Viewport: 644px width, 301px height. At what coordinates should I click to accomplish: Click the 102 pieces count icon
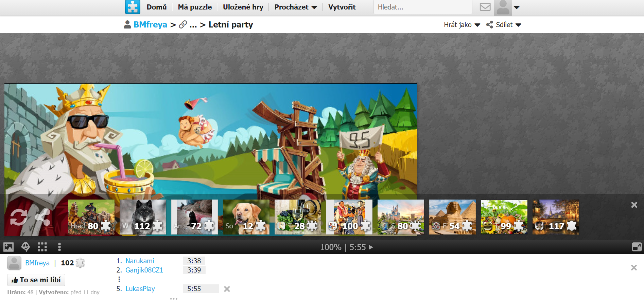click(80, 263)
